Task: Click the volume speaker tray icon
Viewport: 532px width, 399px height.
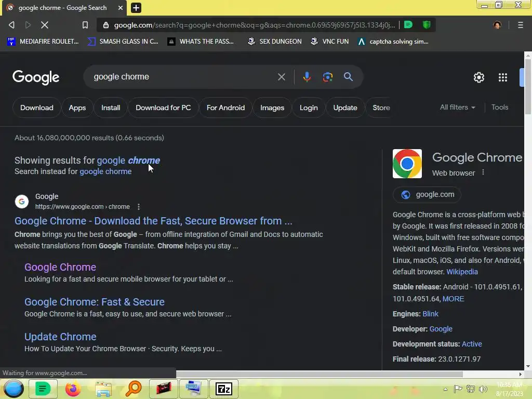Action: click(x=483, y=389)
